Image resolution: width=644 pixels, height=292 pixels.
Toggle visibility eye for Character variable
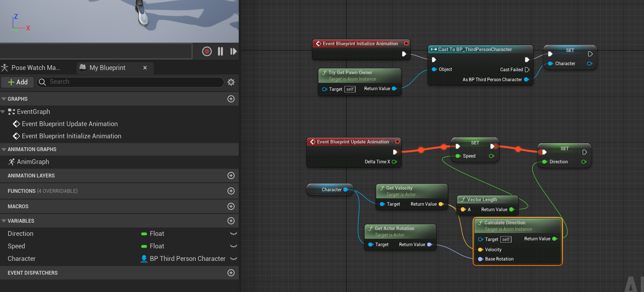tap(234, 259)
